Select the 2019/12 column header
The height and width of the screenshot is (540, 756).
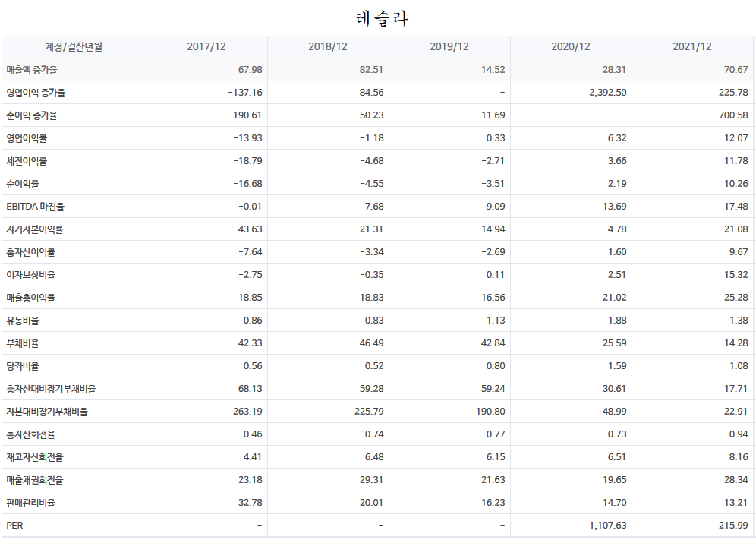(449, 47)
